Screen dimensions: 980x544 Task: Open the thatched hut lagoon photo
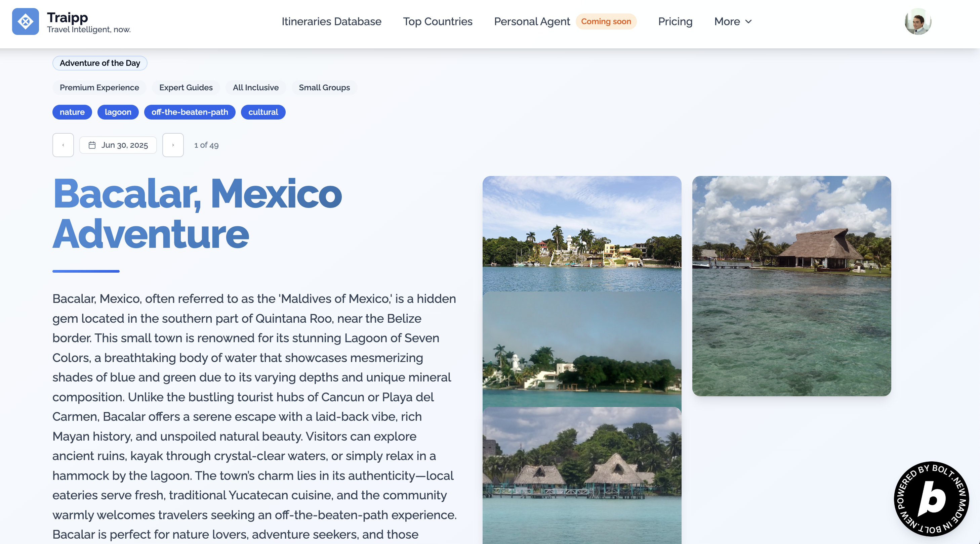pyautogui.click(x=791, y=286)
